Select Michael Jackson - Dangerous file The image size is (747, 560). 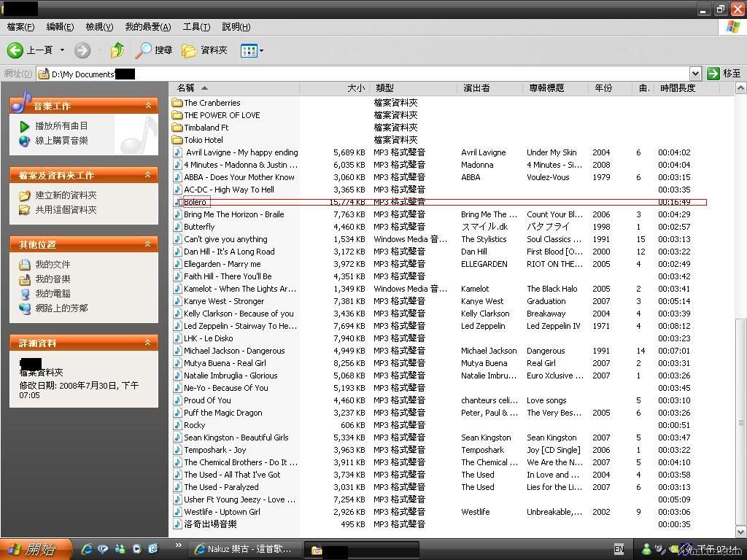pyautogui.click(x=234, y=351)
